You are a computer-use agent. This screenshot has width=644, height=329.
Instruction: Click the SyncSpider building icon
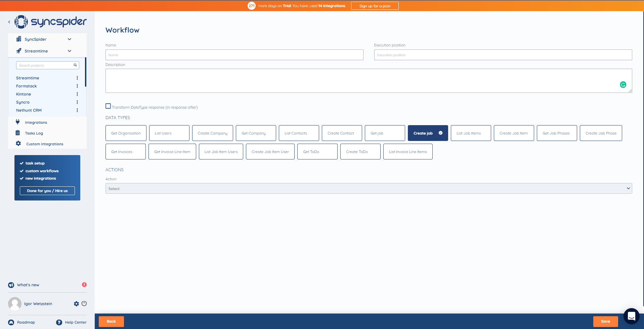[19, 39]
